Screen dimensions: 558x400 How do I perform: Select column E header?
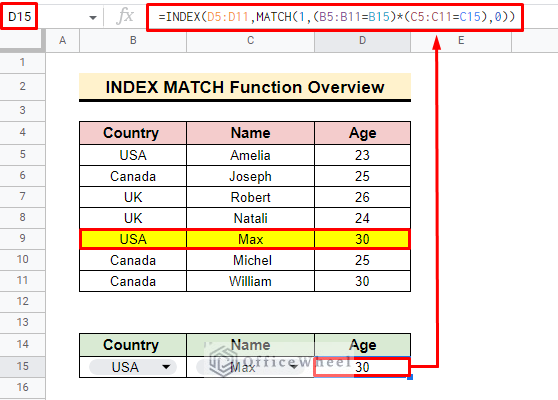[461, 41]
